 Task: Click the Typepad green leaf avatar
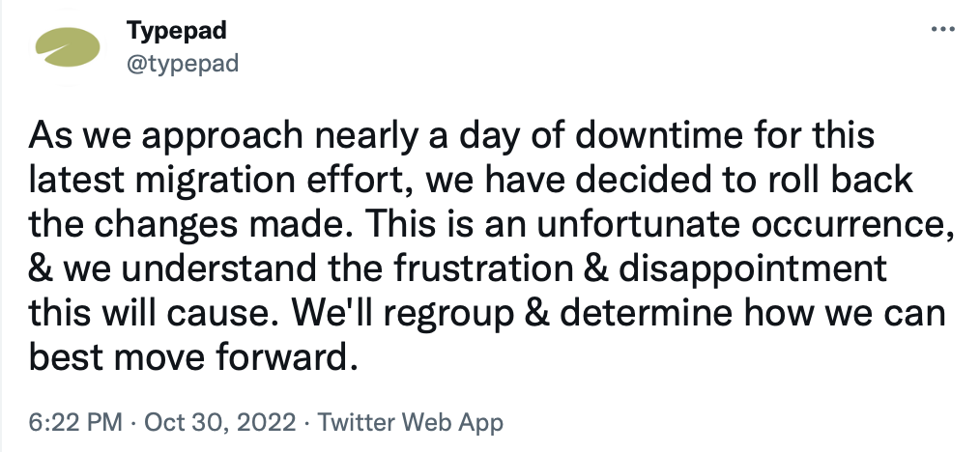[68, 47]
